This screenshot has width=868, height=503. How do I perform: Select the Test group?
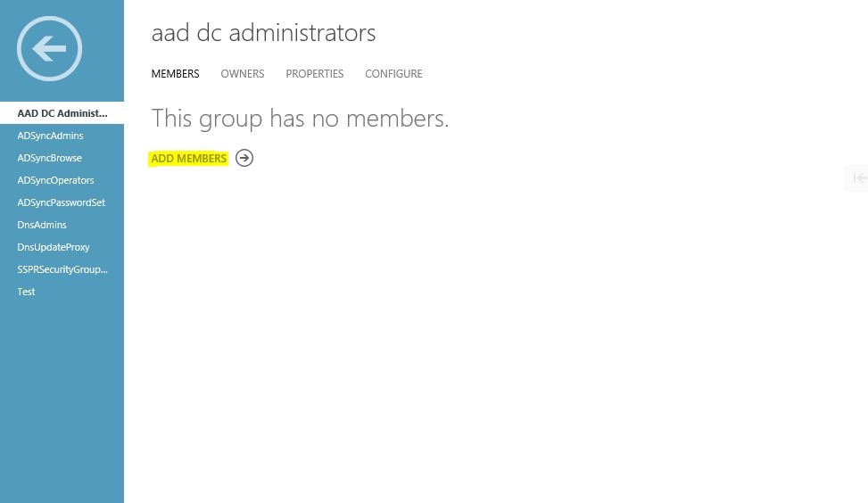coord(62,292)
